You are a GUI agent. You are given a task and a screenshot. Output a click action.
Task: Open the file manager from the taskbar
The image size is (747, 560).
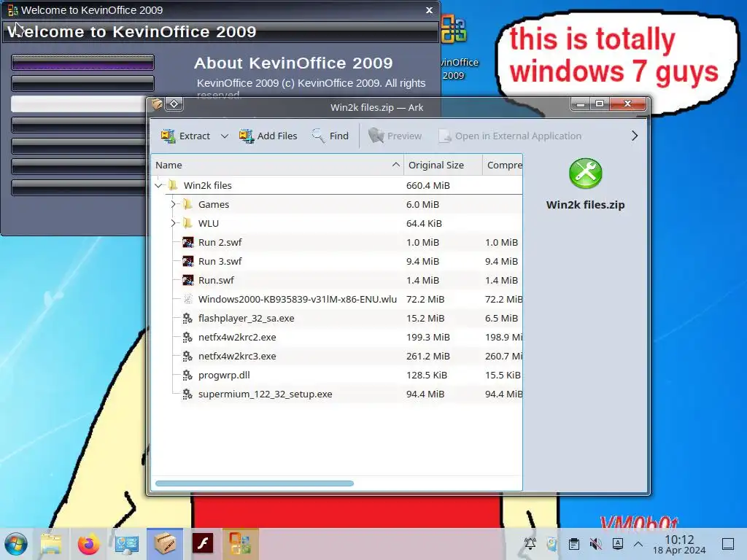click(x=51, y=544)
